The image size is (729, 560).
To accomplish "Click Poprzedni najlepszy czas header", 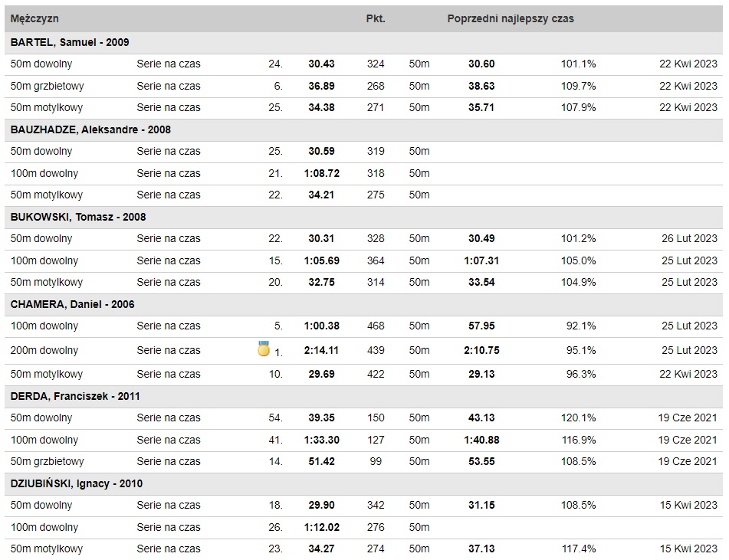I will point(511,18).
